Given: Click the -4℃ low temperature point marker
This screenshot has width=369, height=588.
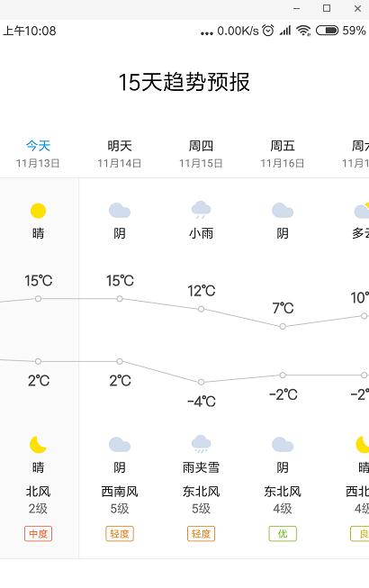Looking at the screenshot, I should coord(202,382).
